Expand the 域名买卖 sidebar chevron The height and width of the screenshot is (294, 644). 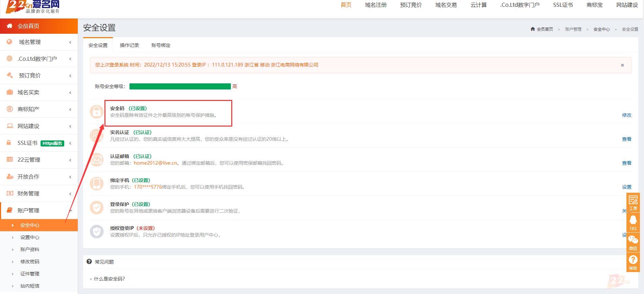coord(70,93)
